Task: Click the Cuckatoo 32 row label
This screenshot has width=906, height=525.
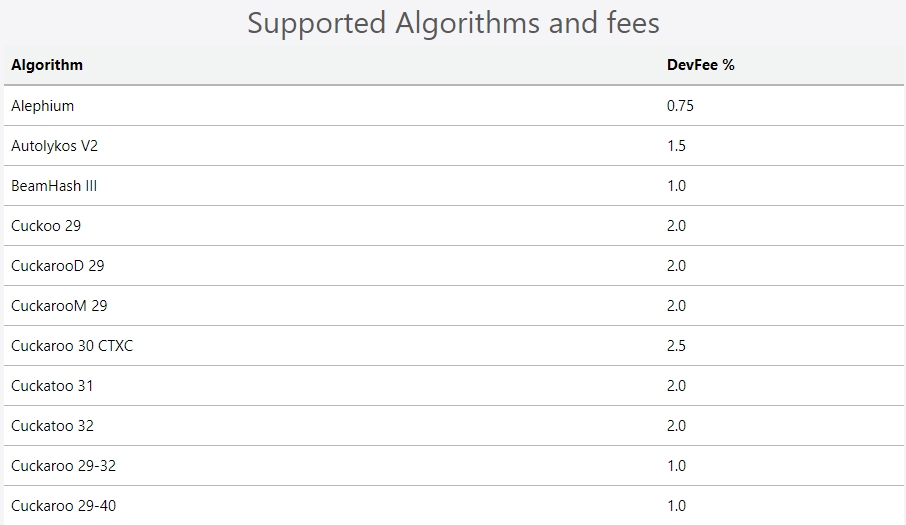Action: tap(52, 426)
